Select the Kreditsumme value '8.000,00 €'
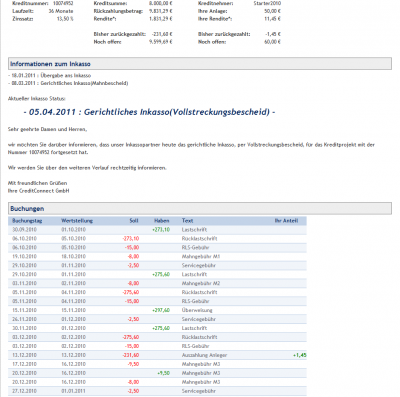The height and width of the screenshot is (397, 400). pyautogui.click(x=160, y=3)
